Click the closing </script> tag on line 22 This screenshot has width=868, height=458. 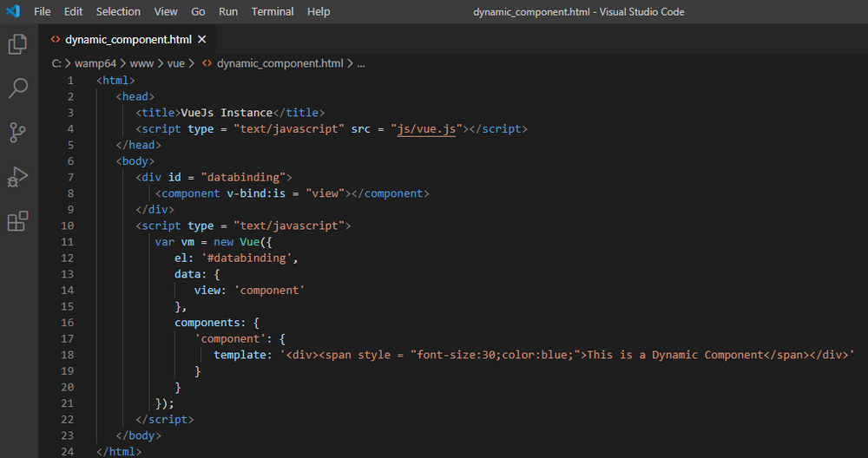click(165, 420)
